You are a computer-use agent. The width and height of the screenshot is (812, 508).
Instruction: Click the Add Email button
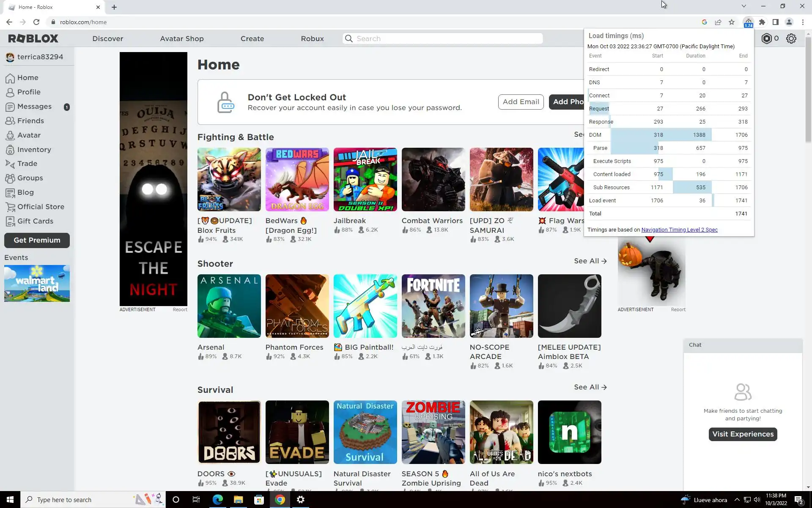point(521,102)
